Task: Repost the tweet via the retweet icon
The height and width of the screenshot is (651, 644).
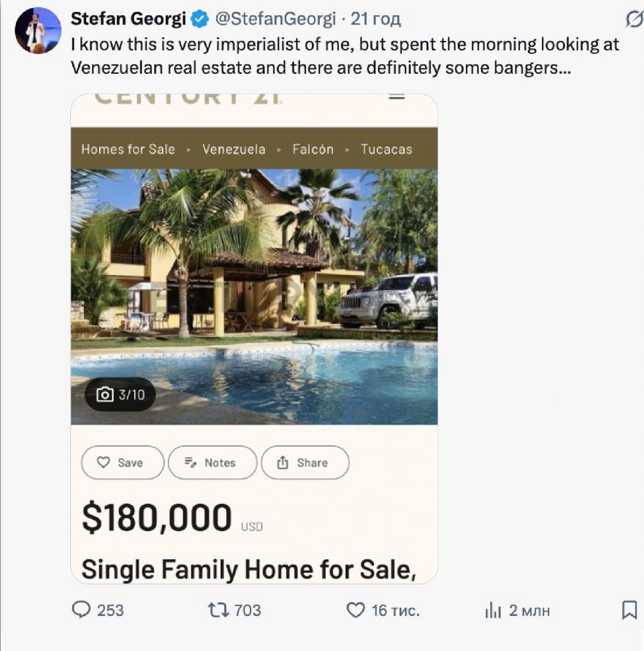Action: click(x=218, y=609)
